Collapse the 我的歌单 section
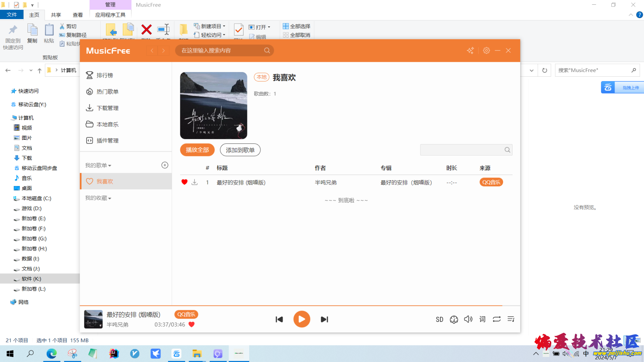The image size is (644, 362). click(x=98, y=165)
